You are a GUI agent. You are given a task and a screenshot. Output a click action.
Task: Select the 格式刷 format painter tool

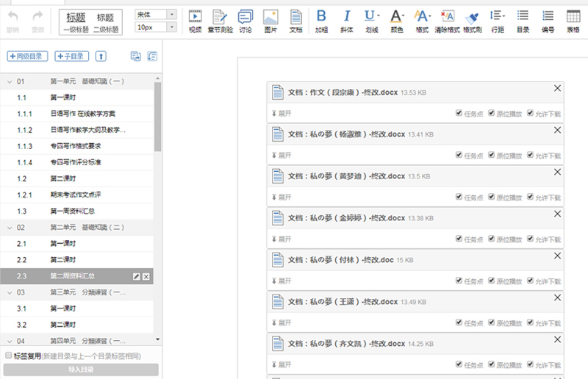coord(472,21)
